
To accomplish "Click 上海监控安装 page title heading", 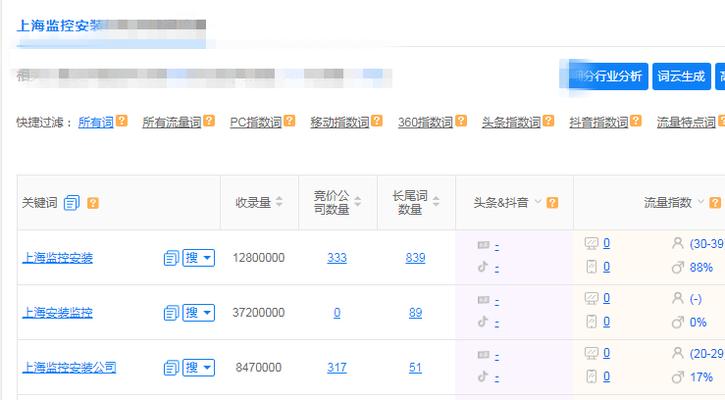I will [60, 25].
